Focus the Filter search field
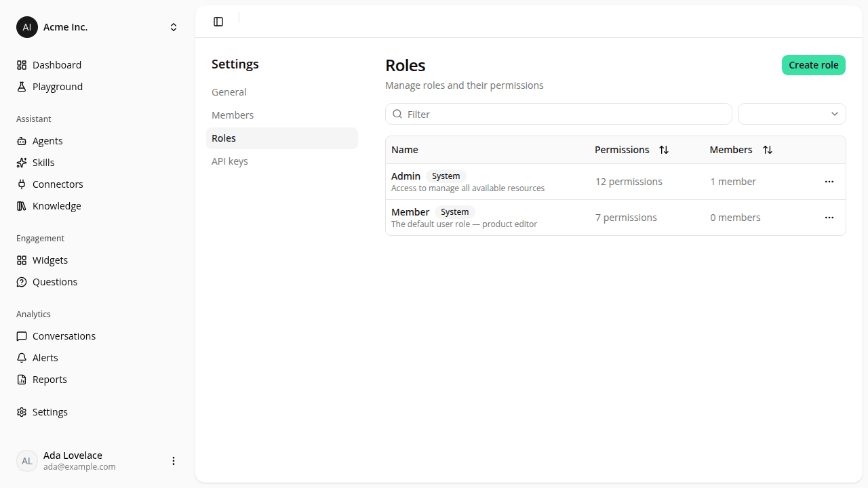868x488 pixels. click(559, 114)
